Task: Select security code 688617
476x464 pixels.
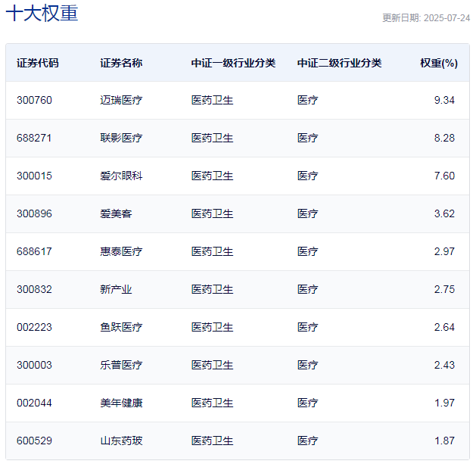Action: (34, 251)
